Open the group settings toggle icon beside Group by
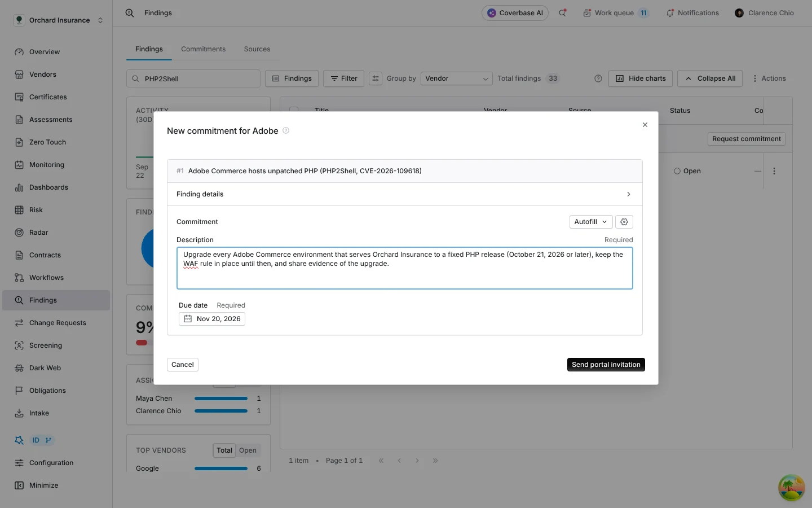The image size is (812, 508). click(376, 78)
